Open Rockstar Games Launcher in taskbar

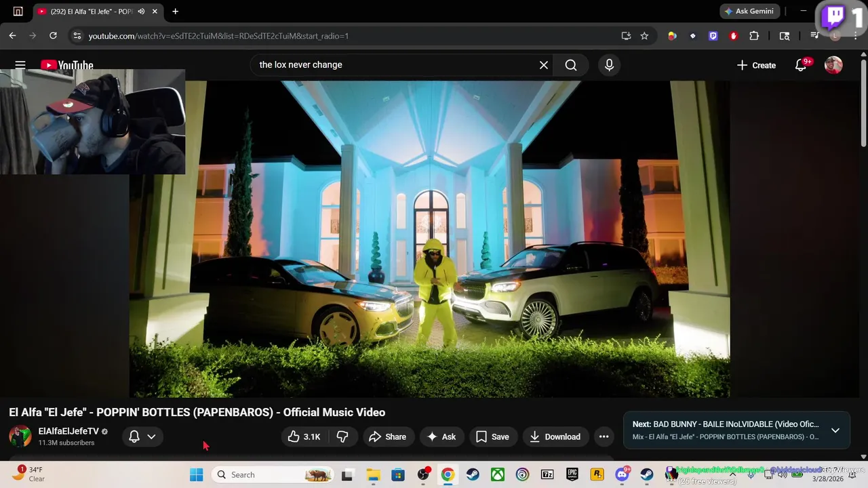coord(597,474)
